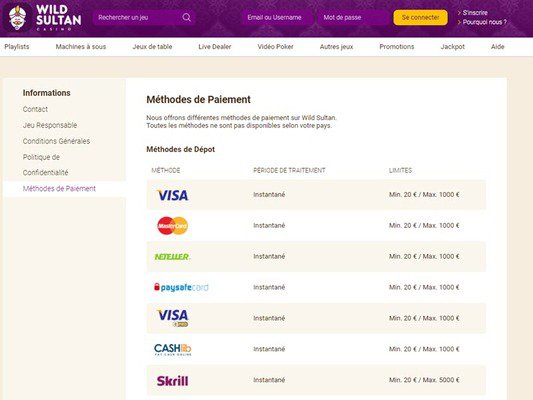Open the Jeu Responsable sidebar link
Screen dimensions: 533x400
point(50,125)
